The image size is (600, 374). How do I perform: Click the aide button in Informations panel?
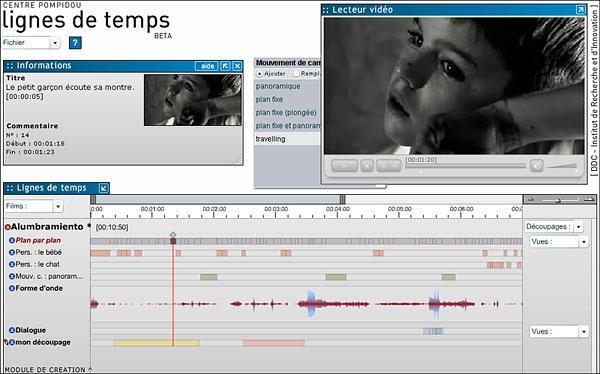207,66
